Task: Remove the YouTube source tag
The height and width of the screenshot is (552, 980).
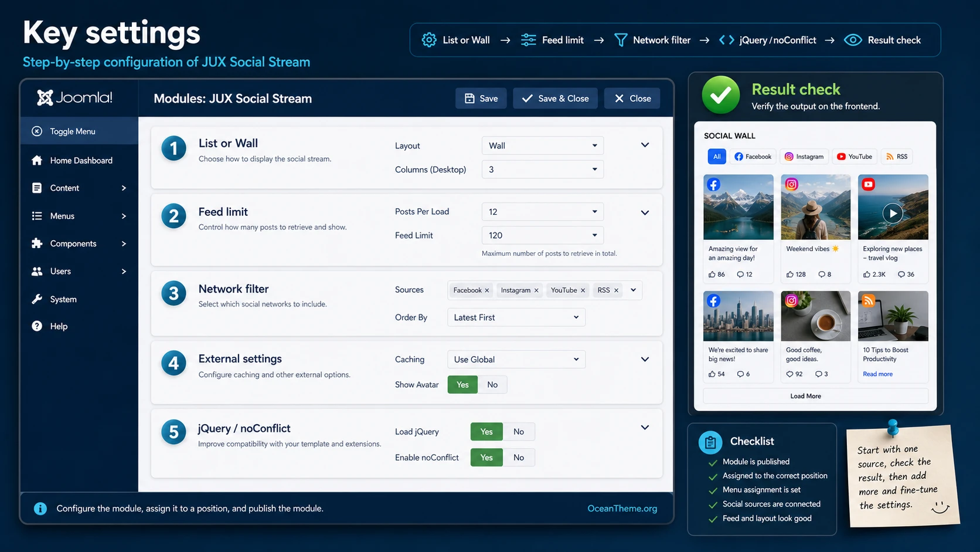Action: 583,290
